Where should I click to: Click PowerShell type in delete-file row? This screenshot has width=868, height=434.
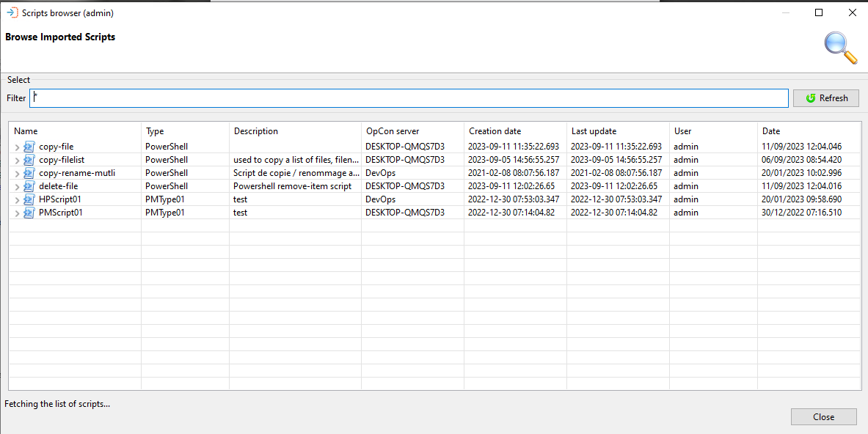(x=166, y=186)
